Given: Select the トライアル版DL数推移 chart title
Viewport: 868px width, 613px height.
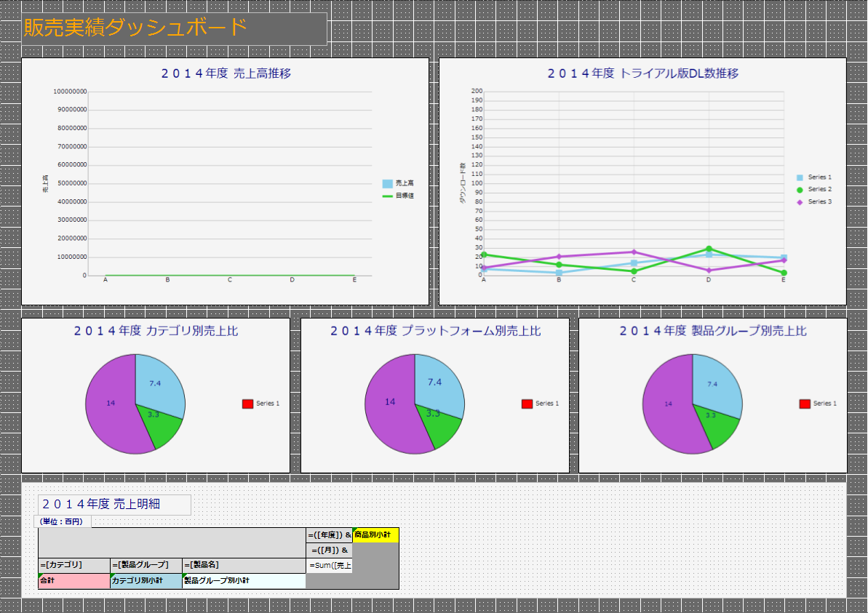Looking at the screenshot, I should 642,73.
